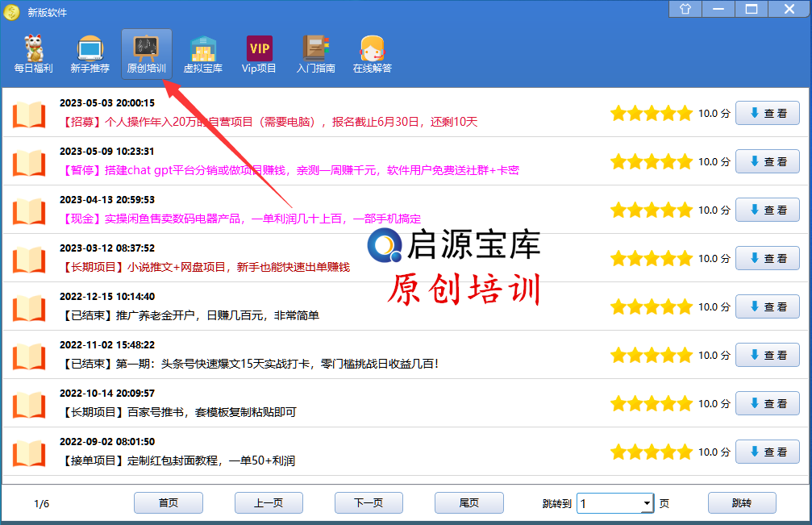Click title 【长期项目】百家号推书

(x=178, y=413)
